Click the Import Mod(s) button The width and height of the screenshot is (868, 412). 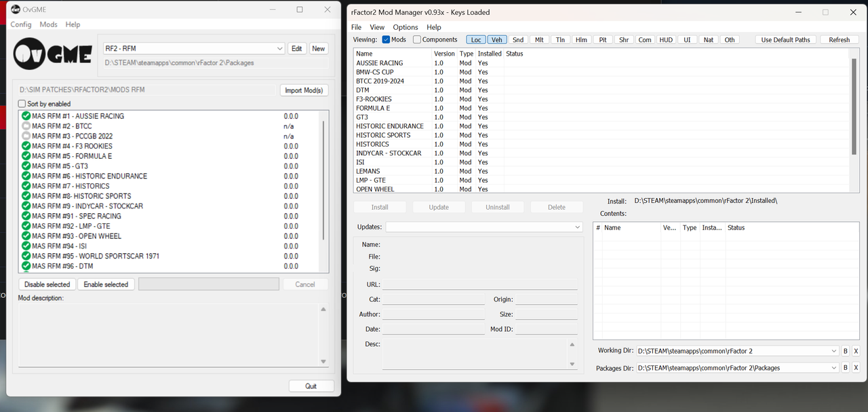[304, 90]
